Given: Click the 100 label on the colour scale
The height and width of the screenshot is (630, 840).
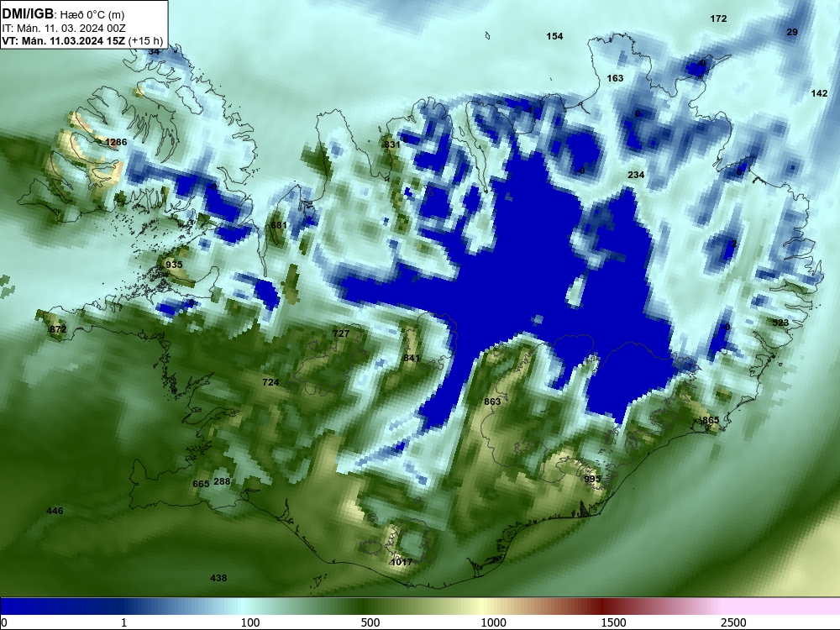Looking at the screenshot, I should coord(250,622).
